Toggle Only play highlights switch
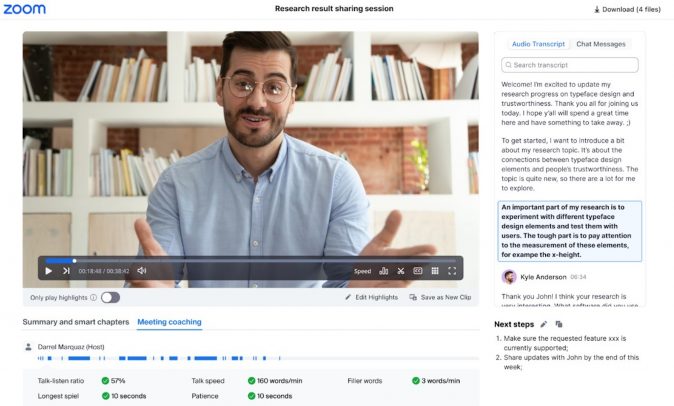 (110, 297)
